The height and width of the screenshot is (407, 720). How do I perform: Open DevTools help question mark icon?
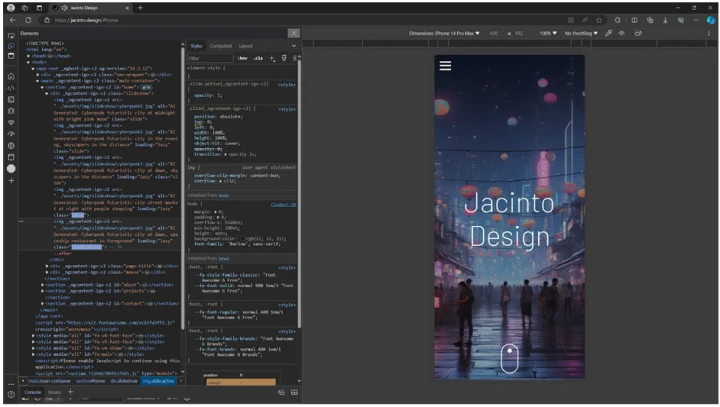(x=11, y=394)
